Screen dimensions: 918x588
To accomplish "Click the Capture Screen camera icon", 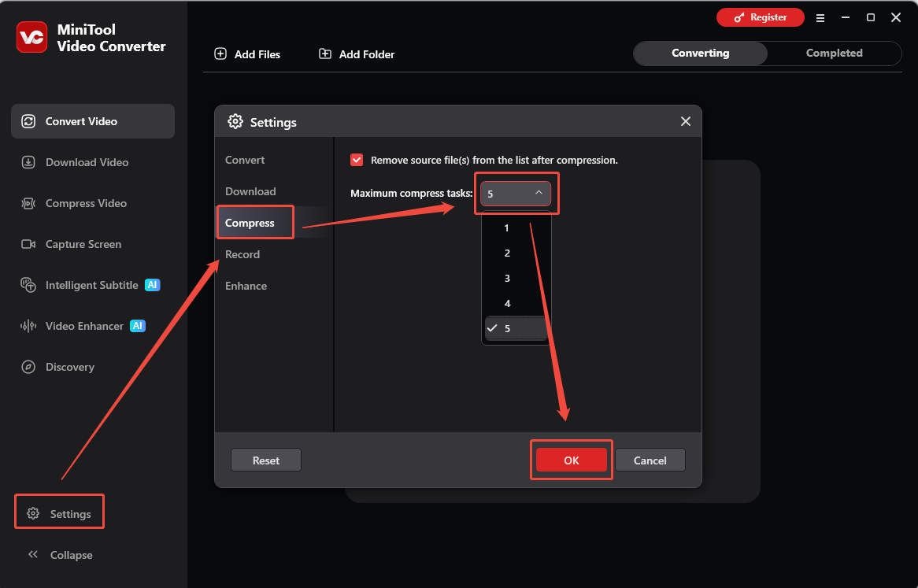I will click(28, 244).
